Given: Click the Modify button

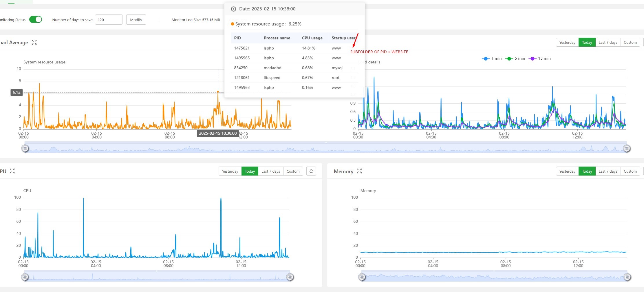Looking at the screenshot, I should (x=136, y=20).
